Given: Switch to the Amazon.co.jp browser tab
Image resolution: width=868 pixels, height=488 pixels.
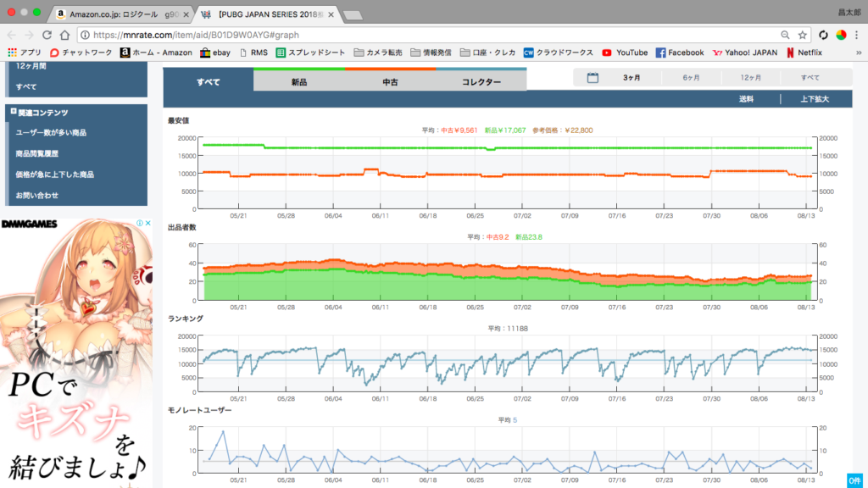Looking at the screenshot, I should (x=121, y=14).
